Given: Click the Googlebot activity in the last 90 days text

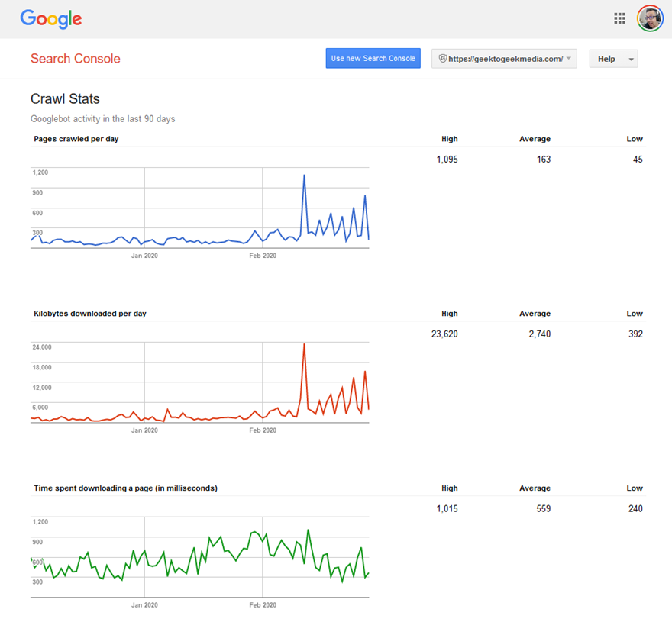Looking at the screenshot, I should pyautogui.click(x=103, y=119).
